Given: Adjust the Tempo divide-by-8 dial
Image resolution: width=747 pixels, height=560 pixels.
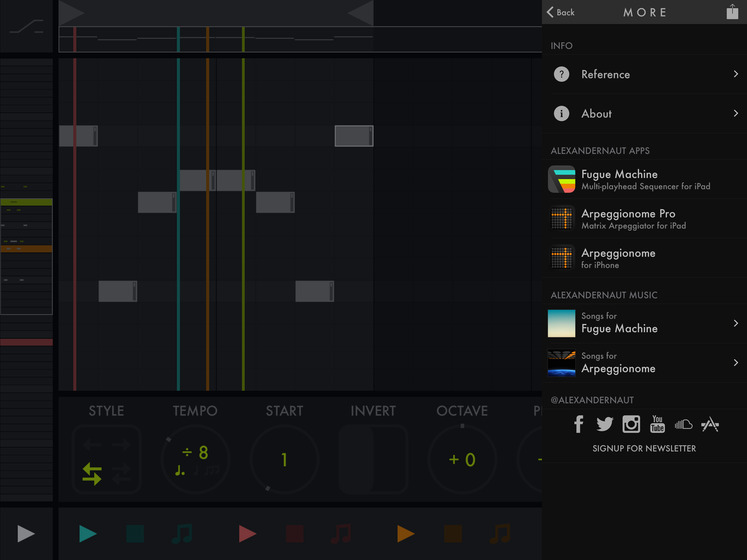Looking at the screenshot, I should (195, 459).
